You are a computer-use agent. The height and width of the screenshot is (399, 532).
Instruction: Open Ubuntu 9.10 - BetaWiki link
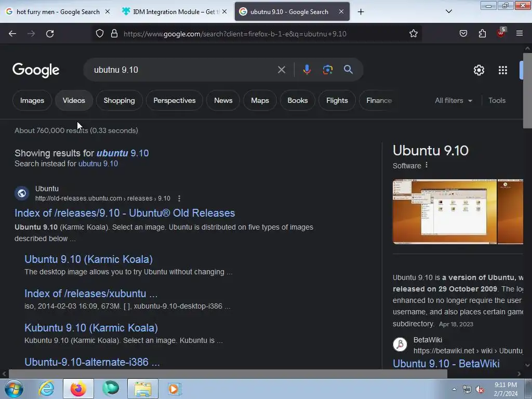[x=446, y=363]
